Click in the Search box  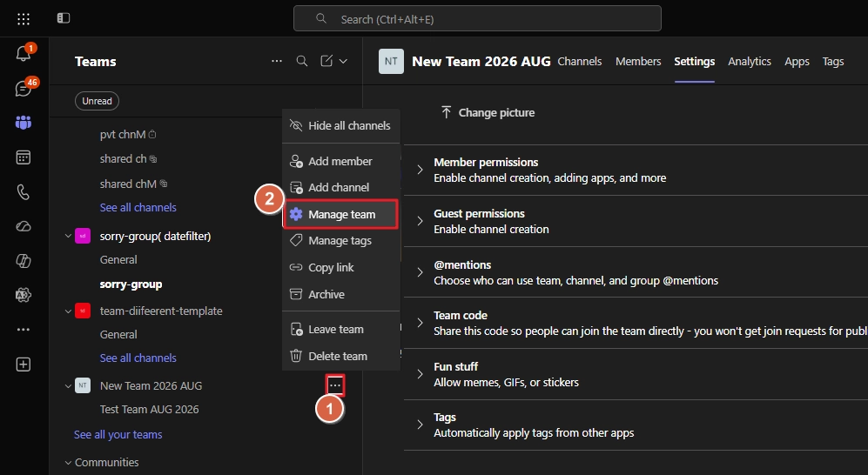coord(477,19)
